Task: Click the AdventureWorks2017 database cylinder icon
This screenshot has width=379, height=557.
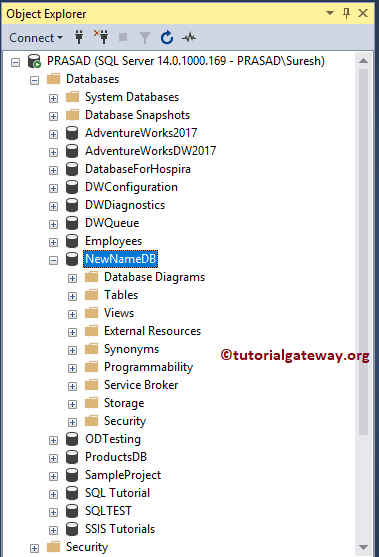Action: click(72, 133)
